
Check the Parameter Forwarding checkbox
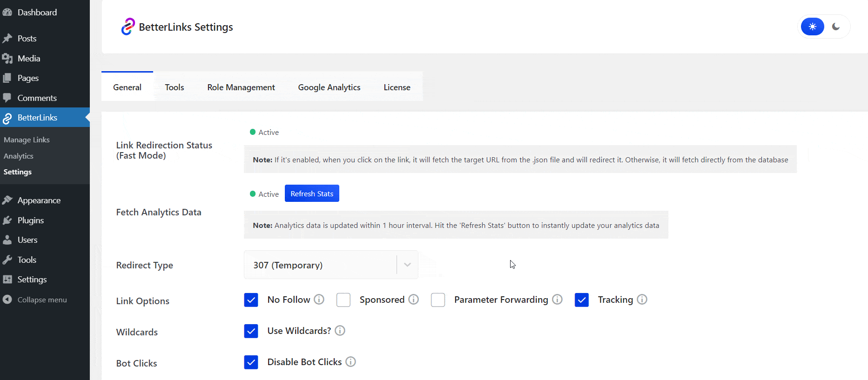click(438, 300)
